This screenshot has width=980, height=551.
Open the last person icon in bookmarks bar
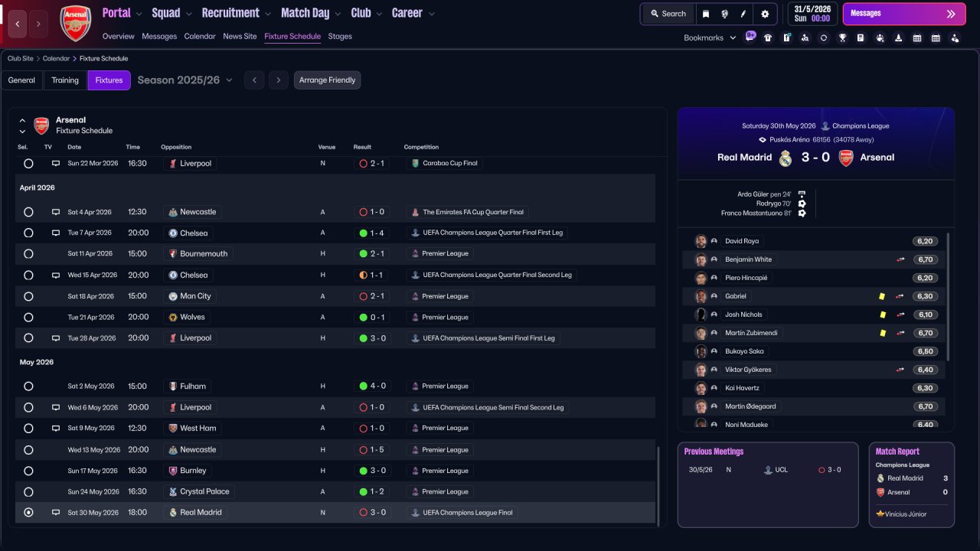[954, 37]
